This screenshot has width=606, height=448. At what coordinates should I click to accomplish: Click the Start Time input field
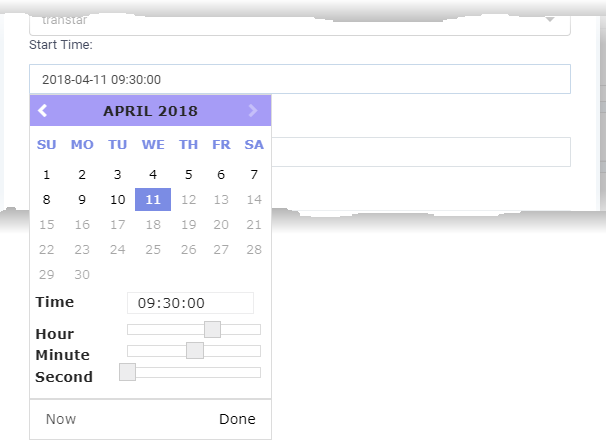point(300,79)
